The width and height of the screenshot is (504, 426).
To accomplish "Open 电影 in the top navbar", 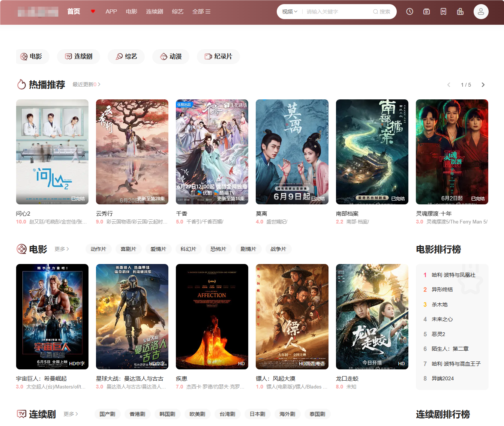I will (131, 12).
